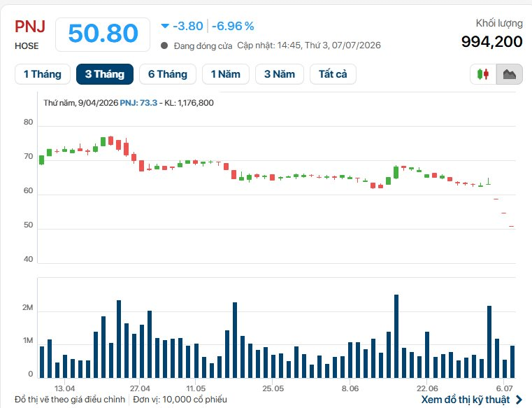
Task: Select the 1 Tháng time range
Action: pos(43,74)
